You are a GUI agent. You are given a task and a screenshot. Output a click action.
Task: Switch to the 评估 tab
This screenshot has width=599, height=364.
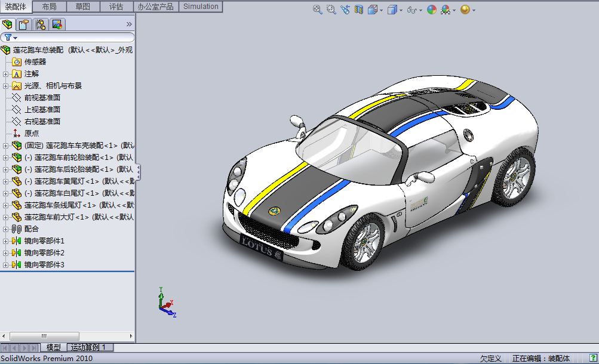coord(116,7)
